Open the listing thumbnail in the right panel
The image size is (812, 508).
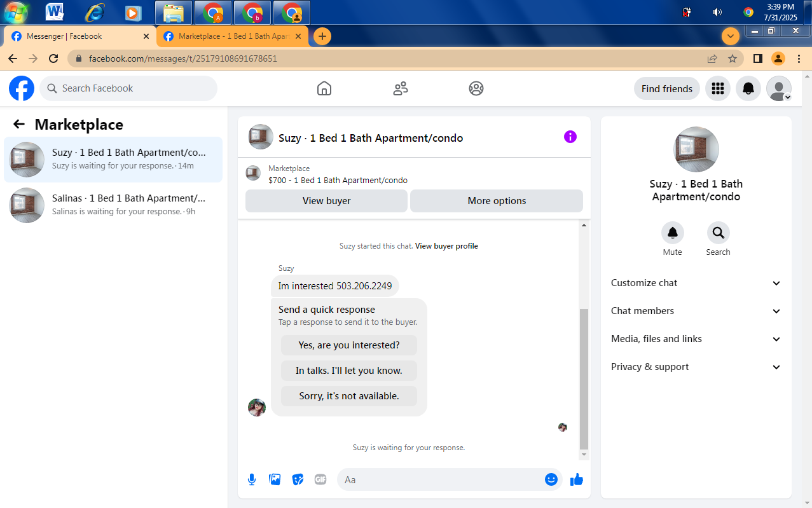click(696, 149)
